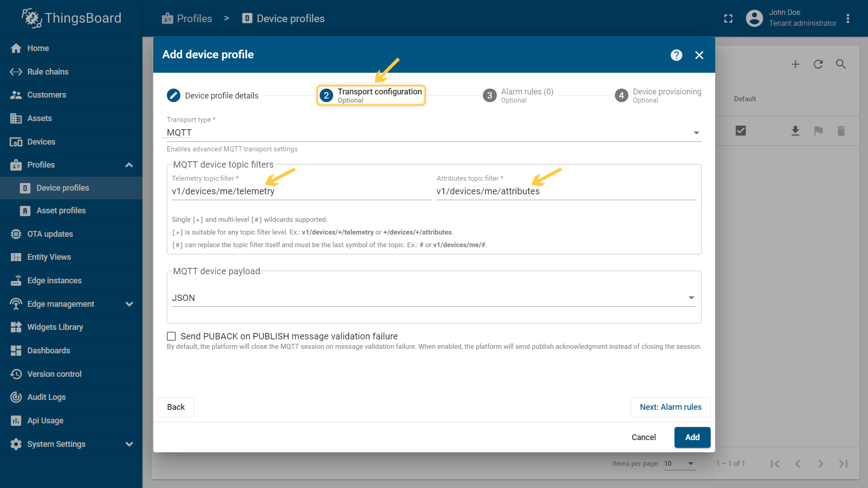Screen dimensions: 868x488
Task: Edit the Attributes topic filter field
Action: tap(566, 191)
